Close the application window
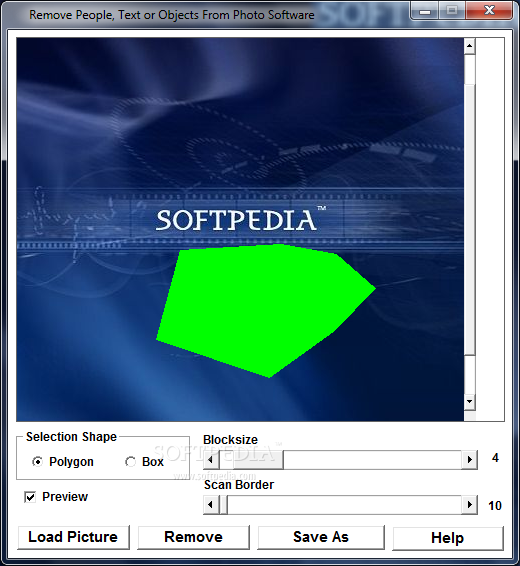 point(489,11)
